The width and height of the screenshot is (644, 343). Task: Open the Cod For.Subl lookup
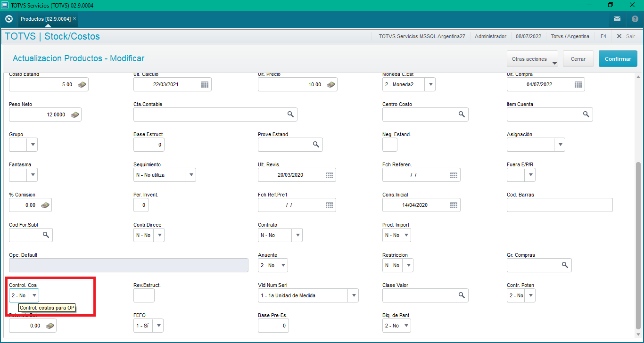[x=45, y=235]
